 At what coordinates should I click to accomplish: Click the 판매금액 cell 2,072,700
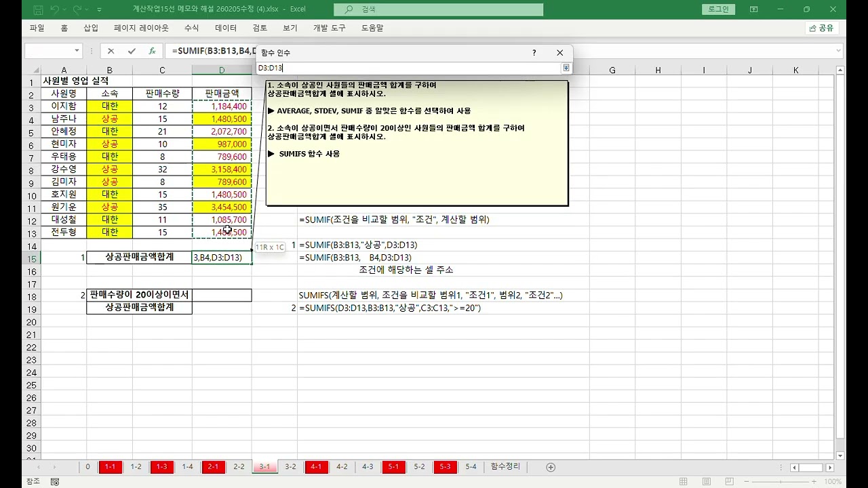[222, 131]
